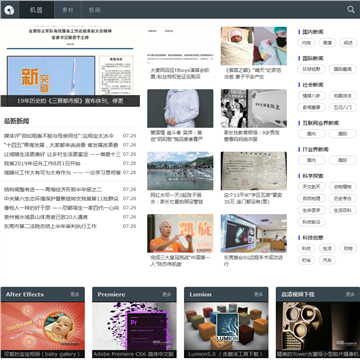Click 国内 under 互联网业界新闻
The image size is (360, 360).
click(x=312, y=134)
